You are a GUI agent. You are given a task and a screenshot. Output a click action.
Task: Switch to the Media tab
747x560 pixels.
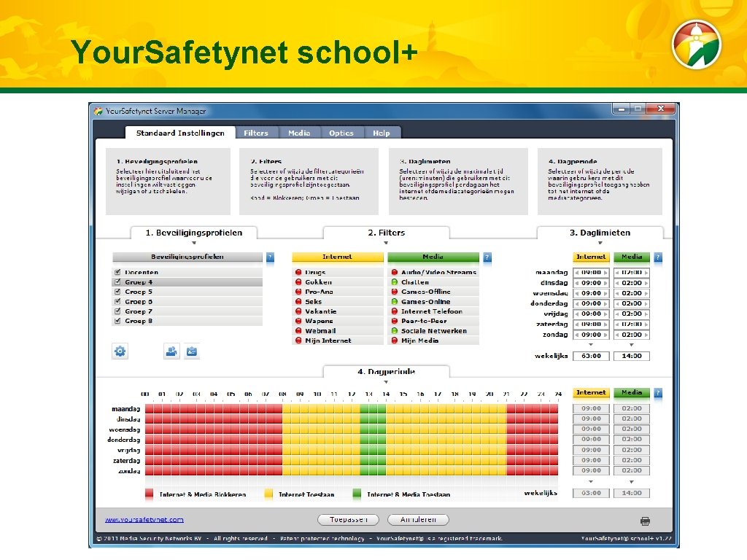click(x=299, y=133)
